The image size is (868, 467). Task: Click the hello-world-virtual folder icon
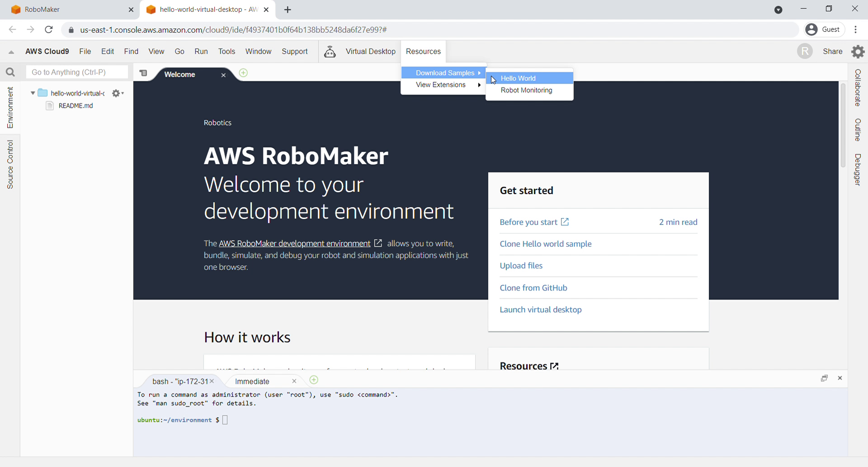(43, 93)
